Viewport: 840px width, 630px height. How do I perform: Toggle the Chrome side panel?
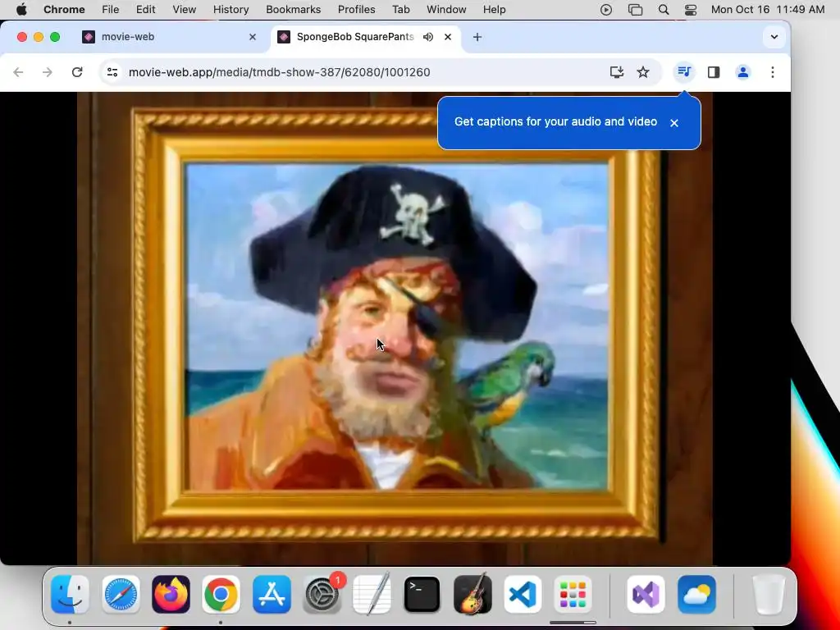714,72
